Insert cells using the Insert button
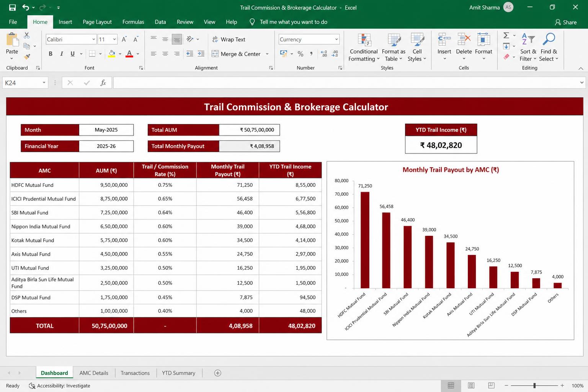The height and width of the screenshot is (392, 588). 444,47
